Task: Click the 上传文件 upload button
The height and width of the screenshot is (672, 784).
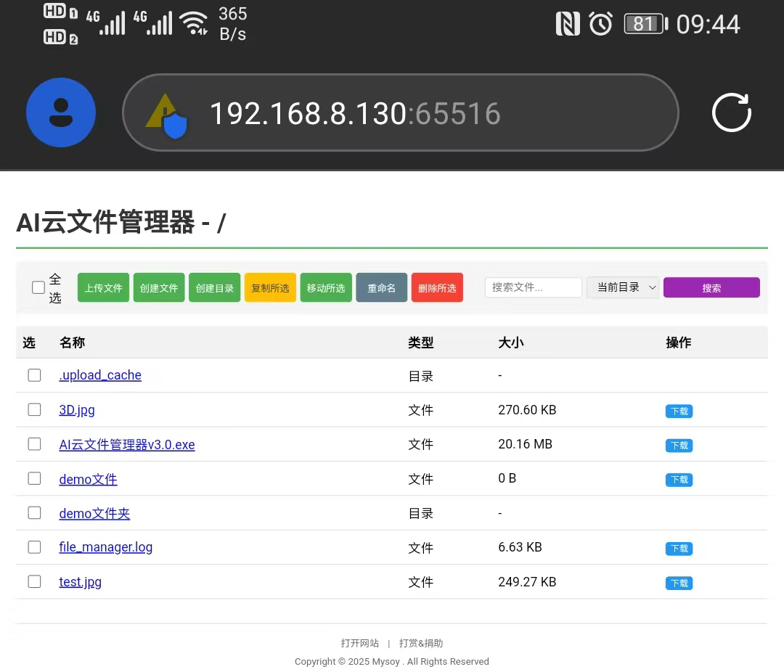Action: tap(104, 287)
